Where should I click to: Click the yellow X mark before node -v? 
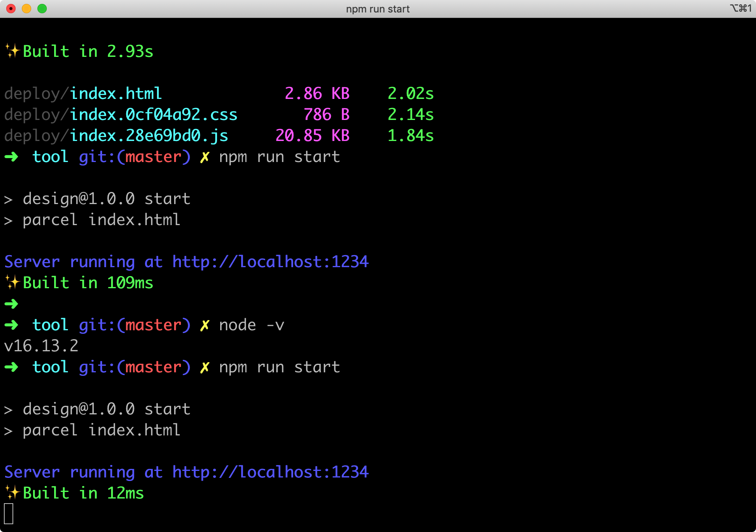[205, 325]
